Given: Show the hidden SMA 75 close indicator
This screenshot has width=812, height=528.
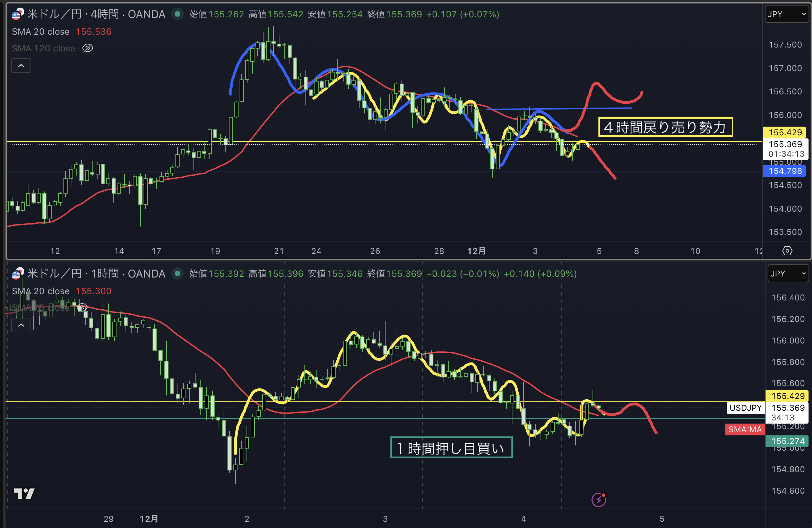Looking at the screenshot, I should (82, 307).
